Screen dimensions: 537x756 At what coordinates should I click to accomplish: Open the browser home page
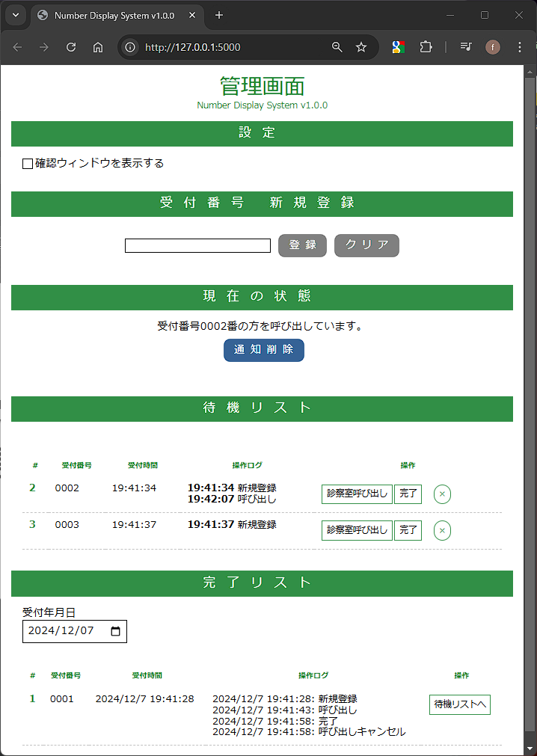pyautogui.click(x=98, y=47)
